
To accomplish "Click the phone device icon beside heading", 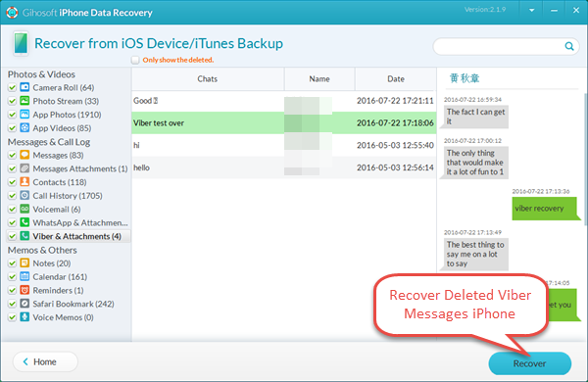I will [x=21, y=43].
